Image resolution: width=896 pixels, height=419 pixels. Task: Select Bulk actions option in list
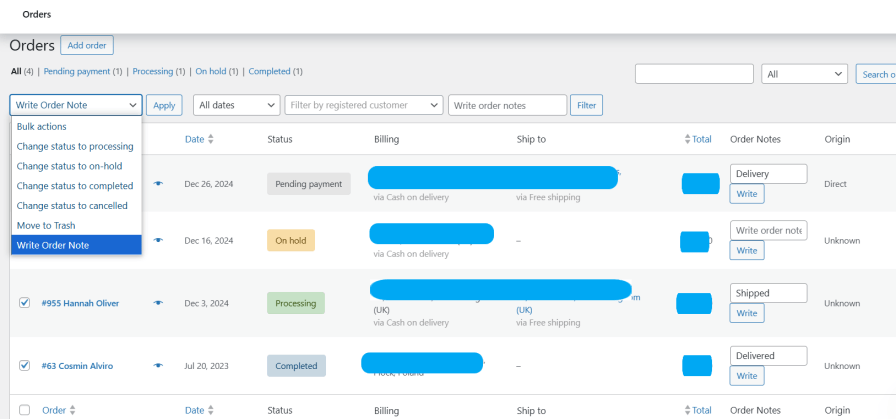pyautogui.click(x=77, y=126)
